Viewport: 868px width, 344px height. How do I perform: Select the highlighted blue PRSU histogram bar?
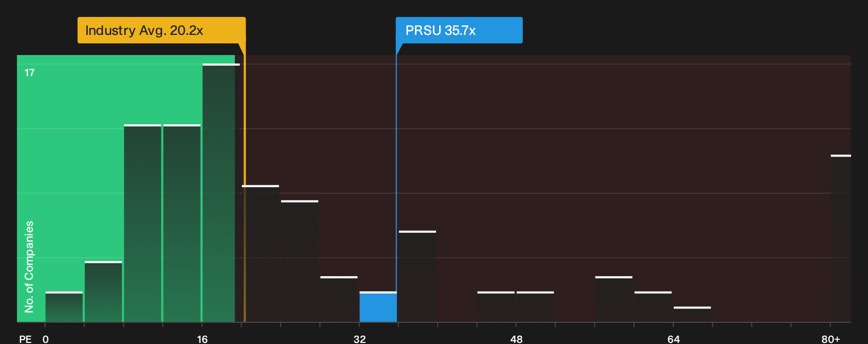pyautogui.click(x=378, y=307)
